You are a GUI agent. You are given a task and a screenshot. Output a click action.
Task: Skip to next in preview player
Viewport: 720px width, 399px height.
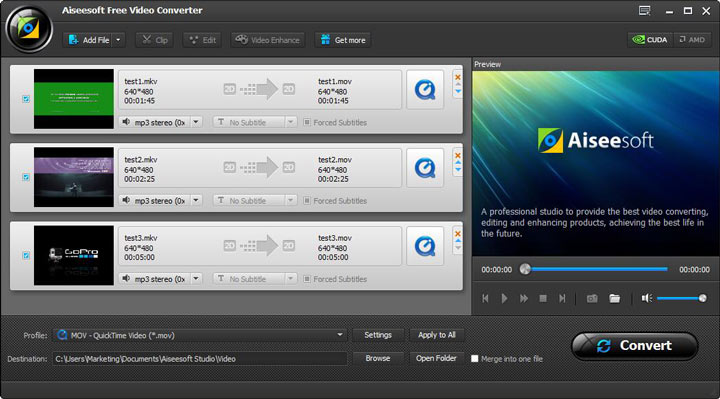click(562, 298)
